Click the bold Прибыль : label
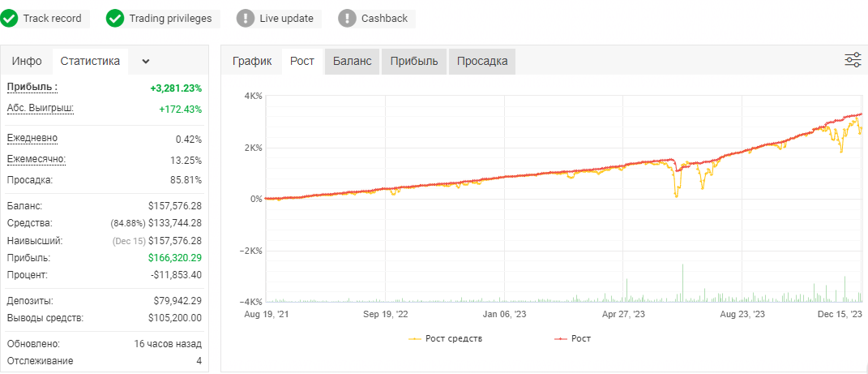Viewport: 868px width, 374px height. click(x=32, y=88)
